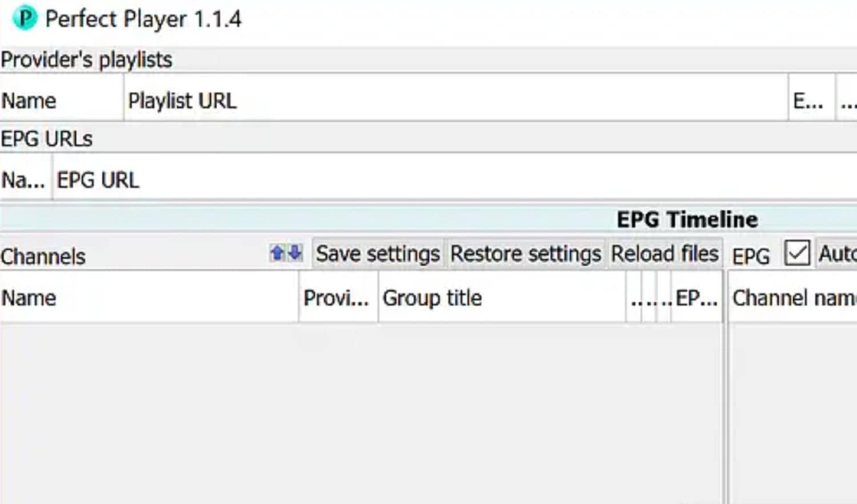Move channel up with blue up arrow
The width and height of the screenshot is (857, 504).
277,253
